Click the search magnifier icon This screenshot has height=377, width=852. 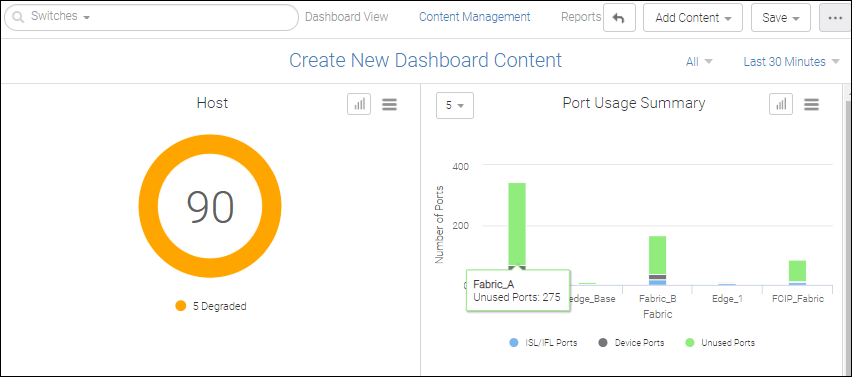click(x=18, y=17)
